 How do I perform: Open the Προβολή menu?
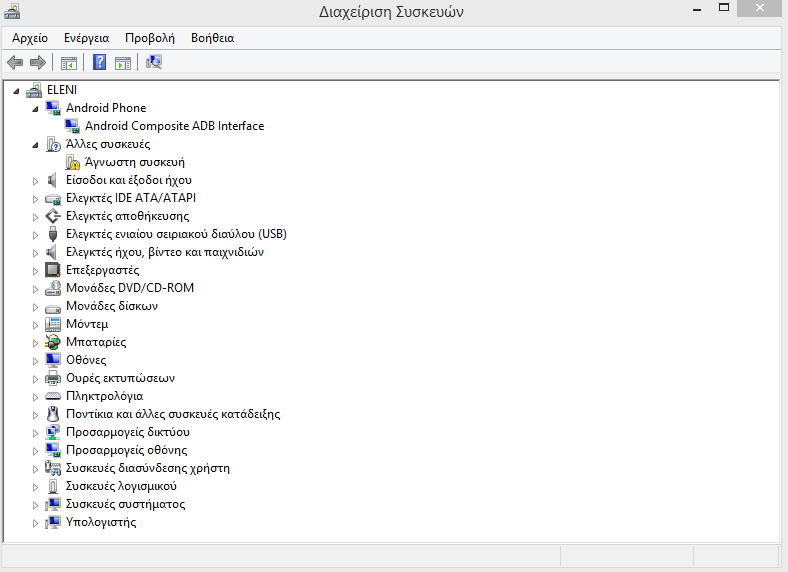tap(149, 38)
